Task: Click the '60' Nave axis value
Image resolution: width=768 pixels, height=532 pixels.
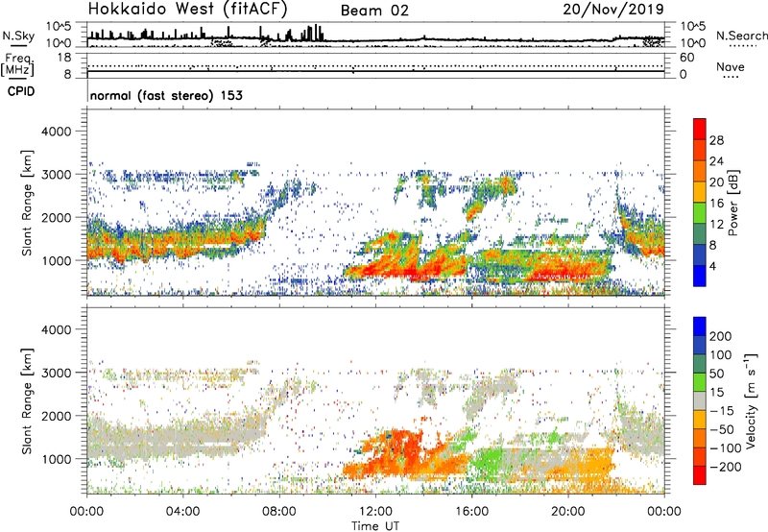Action: click(x=686, y=58)
